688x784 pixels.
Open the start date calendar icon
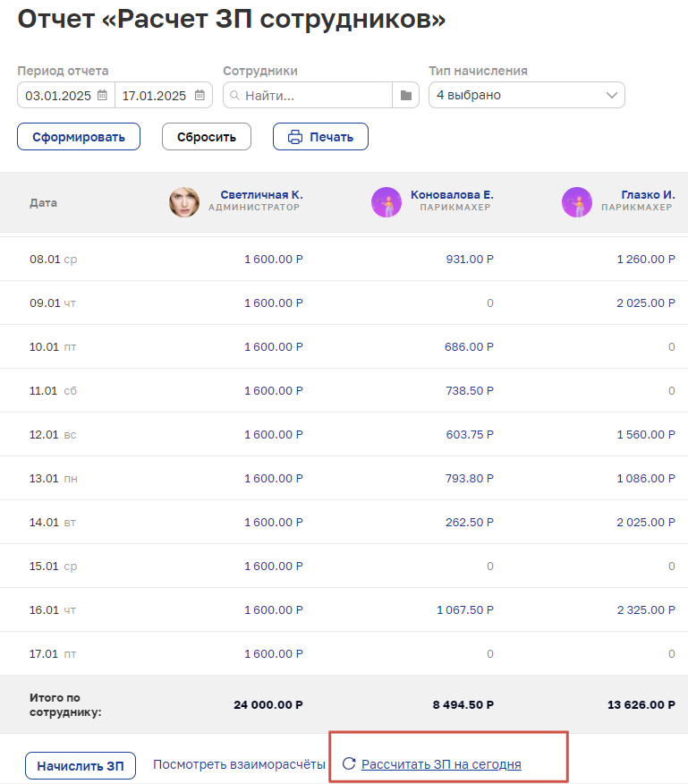102,95
